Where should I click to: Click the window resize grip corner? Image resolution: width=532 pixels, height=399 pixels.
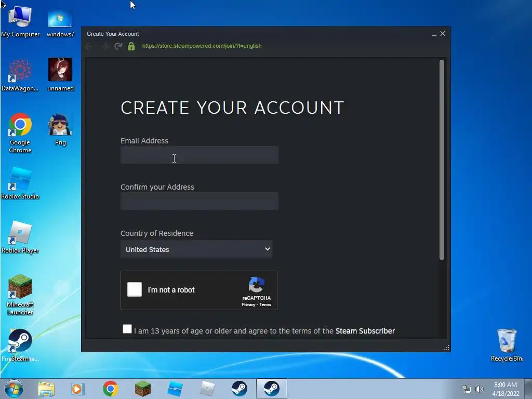[446, 348]
